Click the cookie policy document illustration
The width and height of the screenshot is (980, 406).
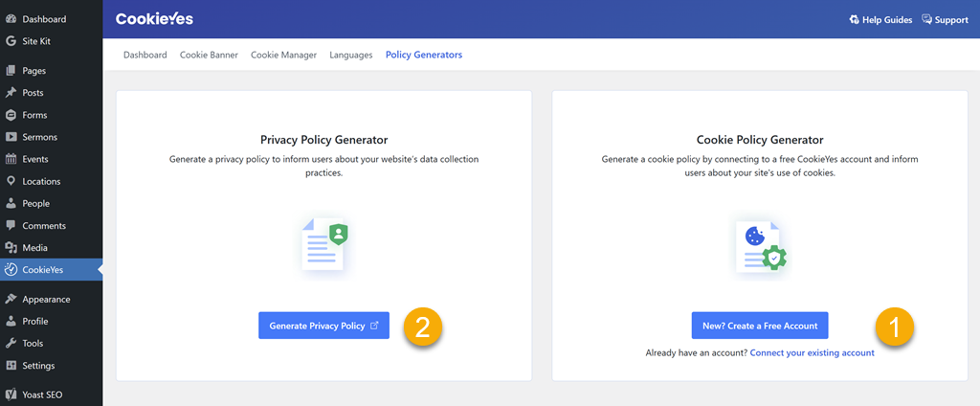coord(761,247)
